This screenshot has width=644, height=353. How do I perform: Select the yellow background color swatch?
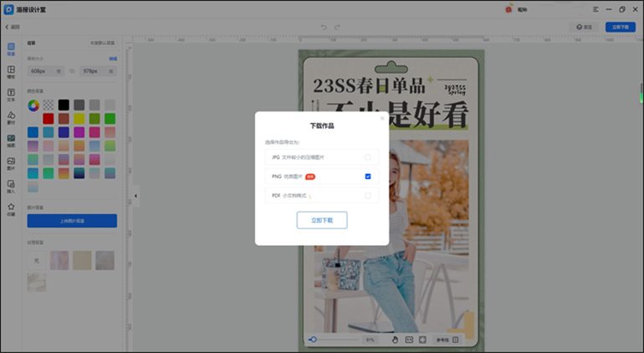click(79, 119)
